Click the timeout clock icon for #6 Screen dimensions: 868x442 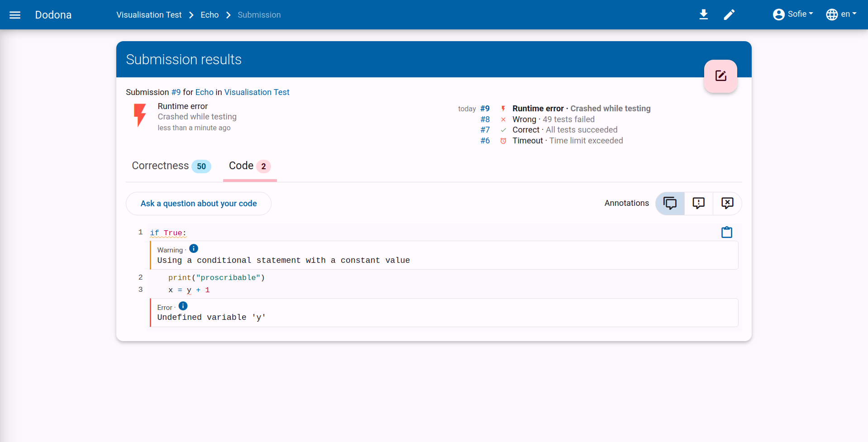[x=503, y=141]
